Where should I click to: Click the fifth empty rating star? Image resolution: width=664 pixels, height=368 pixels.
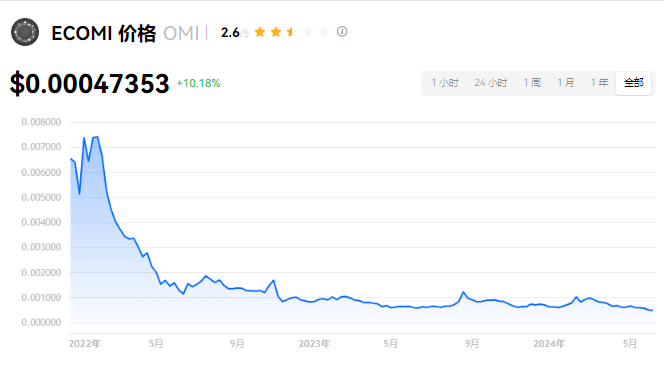coord(324,32)
